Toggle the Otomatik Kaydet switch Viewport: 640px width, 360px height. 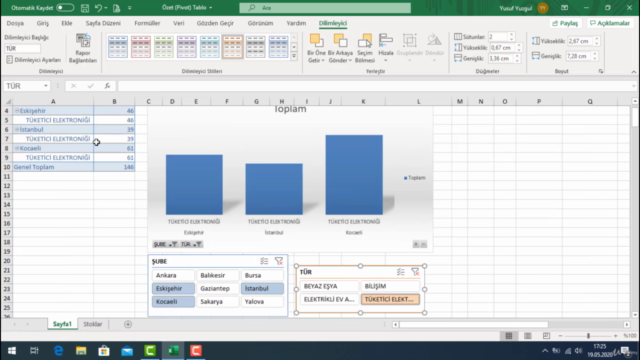[x=65, y=8]
